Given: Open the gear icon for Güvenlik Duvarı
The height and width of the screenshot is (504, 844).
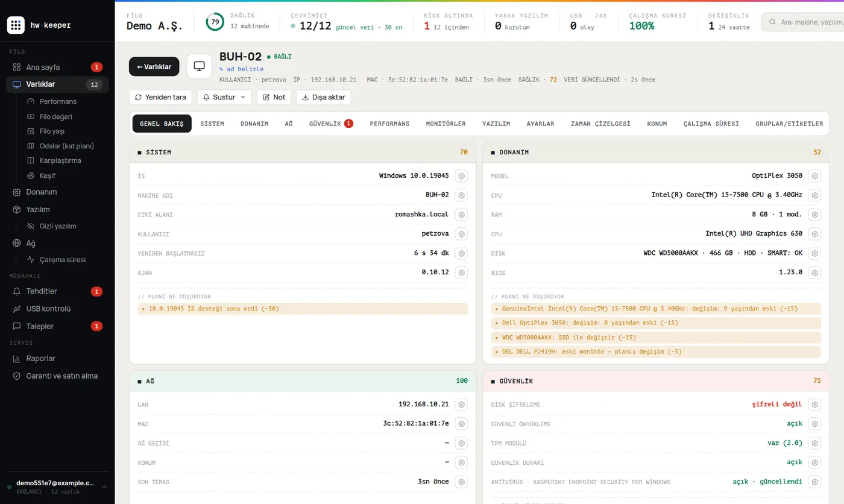Looking at the screenshot, I should point(814,462).
